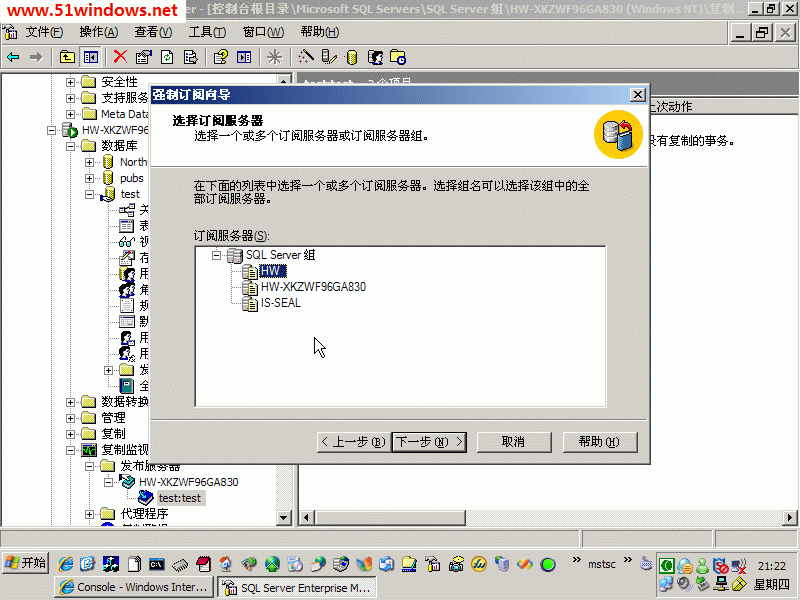
Task: Expand the 代理程序 folder node
Action: (89, 514)
